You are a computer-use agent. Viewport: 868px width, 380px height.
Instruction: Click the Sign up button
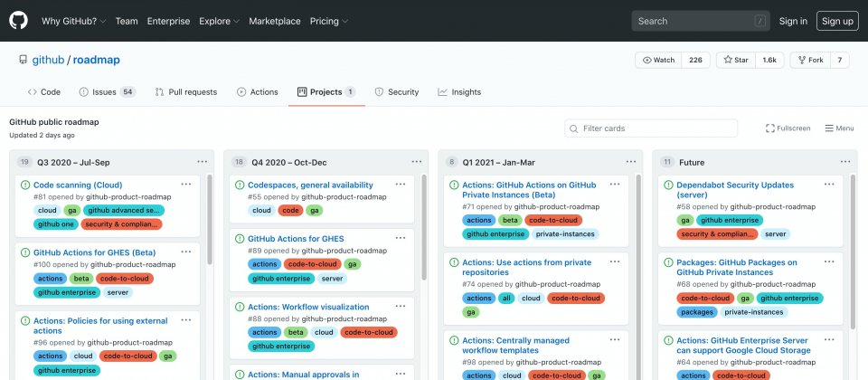[x=837, y=21]
